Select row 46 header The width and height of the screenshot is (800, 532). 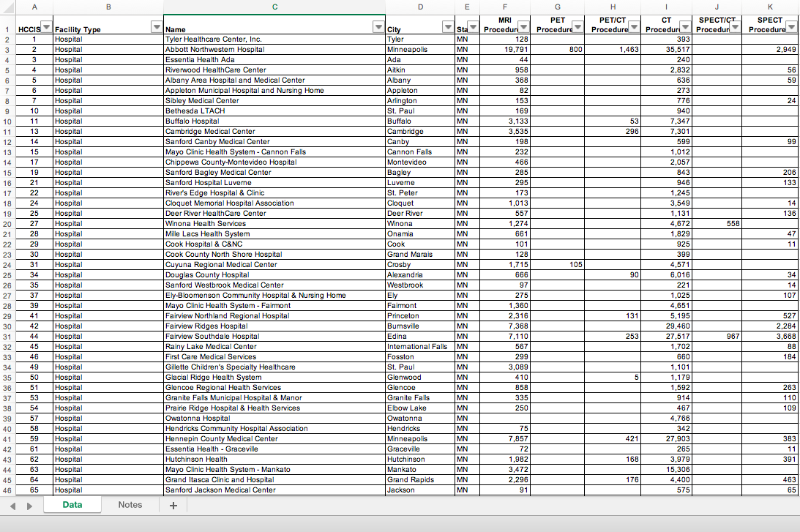tap(7, 491)
